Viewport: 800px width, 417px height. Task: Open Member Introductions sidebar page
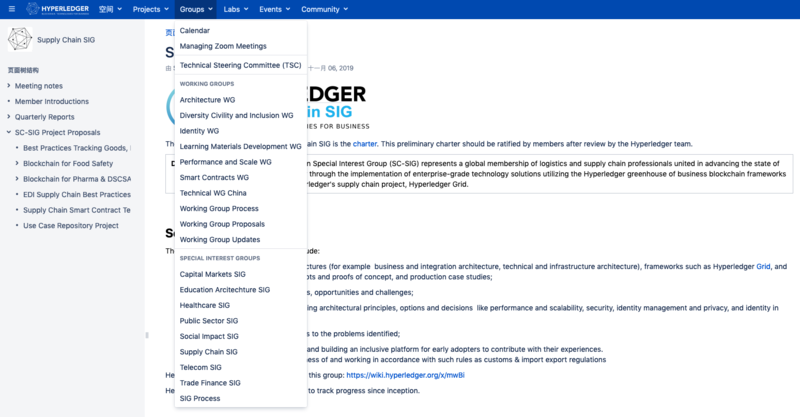pos(52,101)
